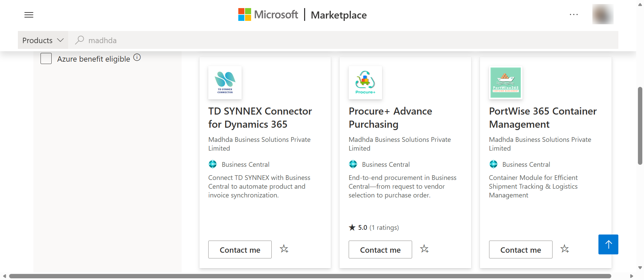Click "Container Module for Efficient Shipment" description
The image size is (644, 280).
click(533, 186)
